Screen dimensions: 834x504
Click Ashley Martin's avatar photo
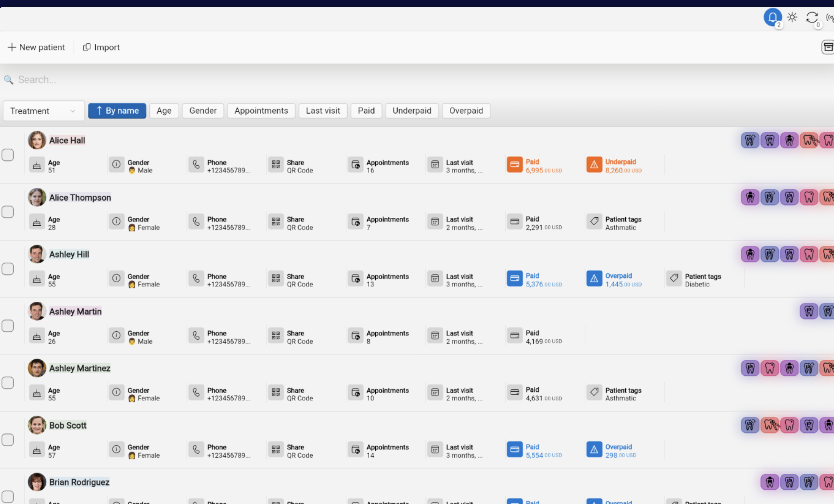pos(37,311)
